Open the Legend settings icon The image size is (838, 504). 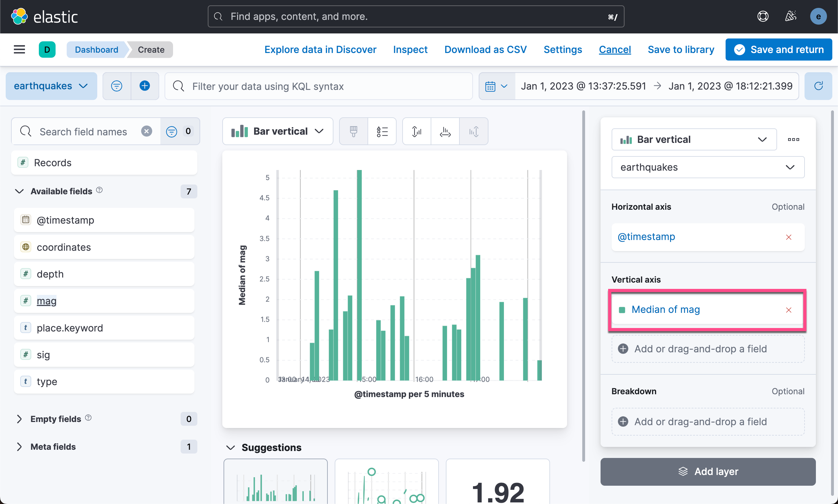point(382,132)
